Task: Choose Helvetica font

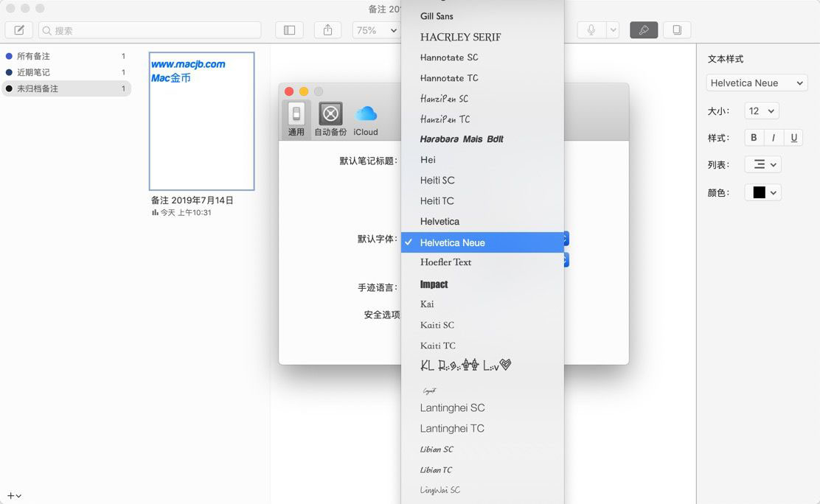Action: [x=482, y=221]
